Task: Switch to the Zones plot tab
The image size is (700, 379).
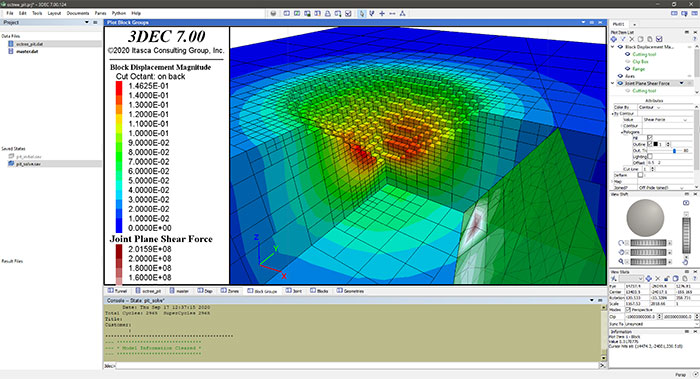Action: 230,291
